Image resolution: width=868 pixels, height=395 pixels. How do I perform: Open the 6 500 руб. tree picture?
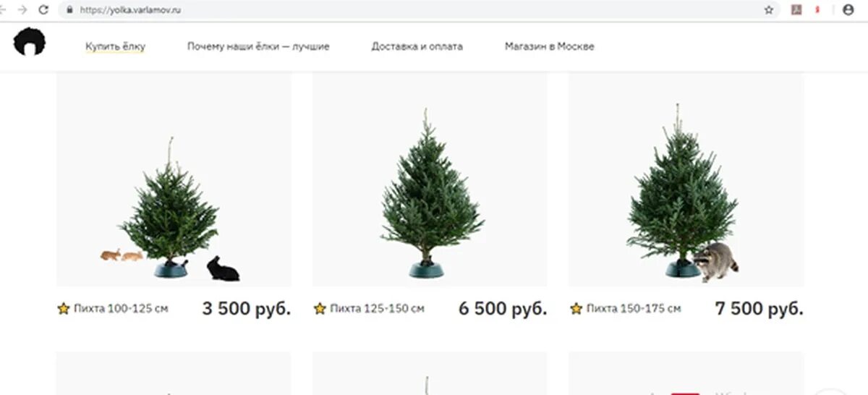click(x=430, y=179)
